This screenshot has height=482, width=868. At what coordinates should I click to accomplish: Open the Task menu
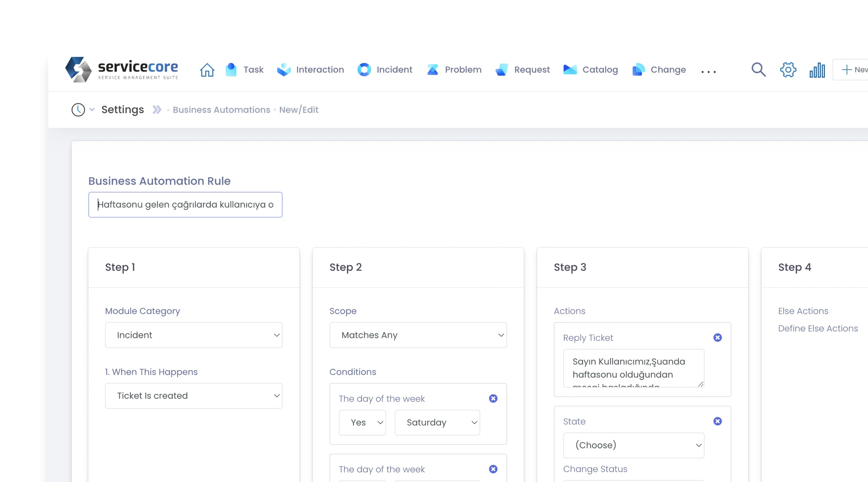coord(253,70)
